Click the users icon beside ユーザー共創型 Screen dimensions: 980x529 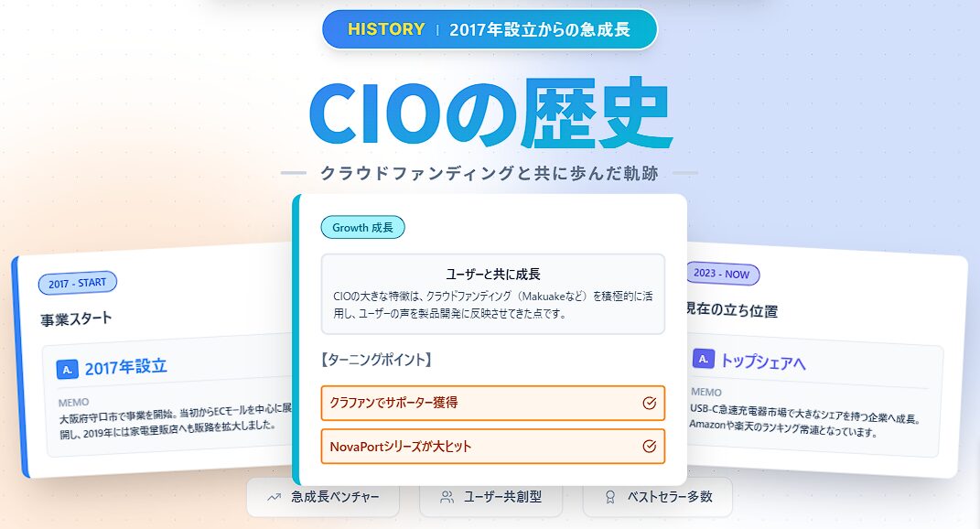click(447, 497)
